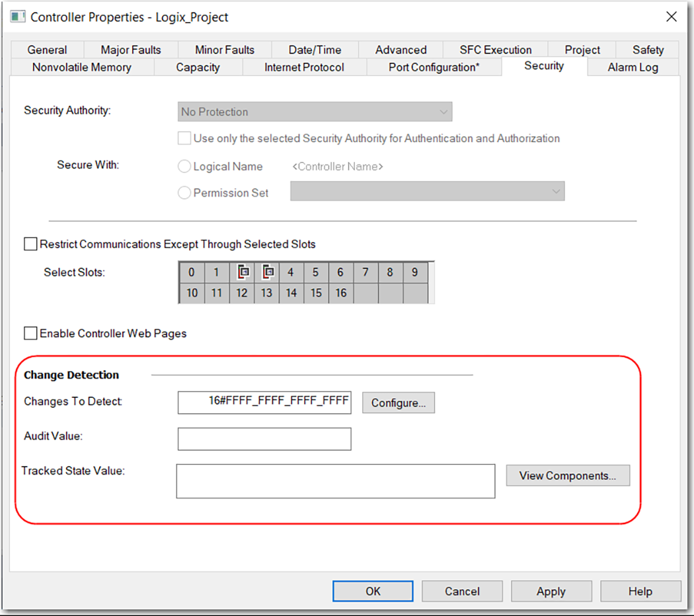694x616 pixels.
Task: Select the module icon in slot 3
Action: [266, 272]
